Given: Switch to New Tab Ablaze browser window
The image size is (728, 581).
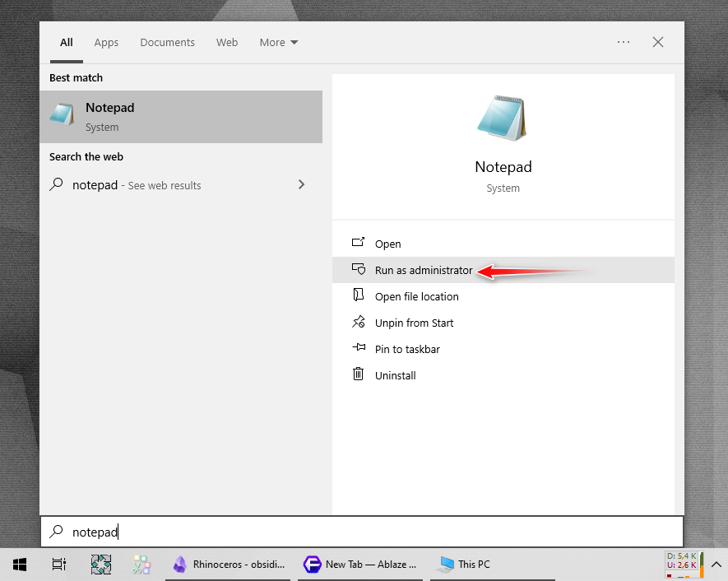Looking at the screenshot, I should click(x=360, y=565).
